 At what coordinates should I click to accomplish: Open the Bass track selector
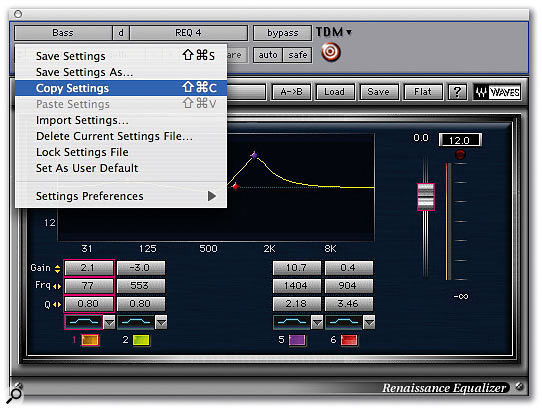tap(63, 33)
